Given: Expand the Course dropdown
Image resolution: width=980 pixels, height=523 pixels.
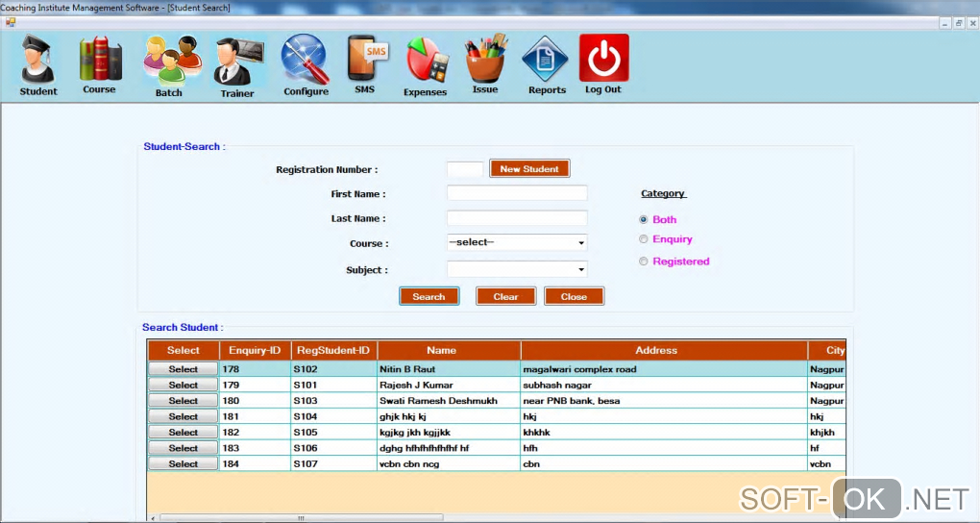Looking at the screenshot, I should pos(580,242).
